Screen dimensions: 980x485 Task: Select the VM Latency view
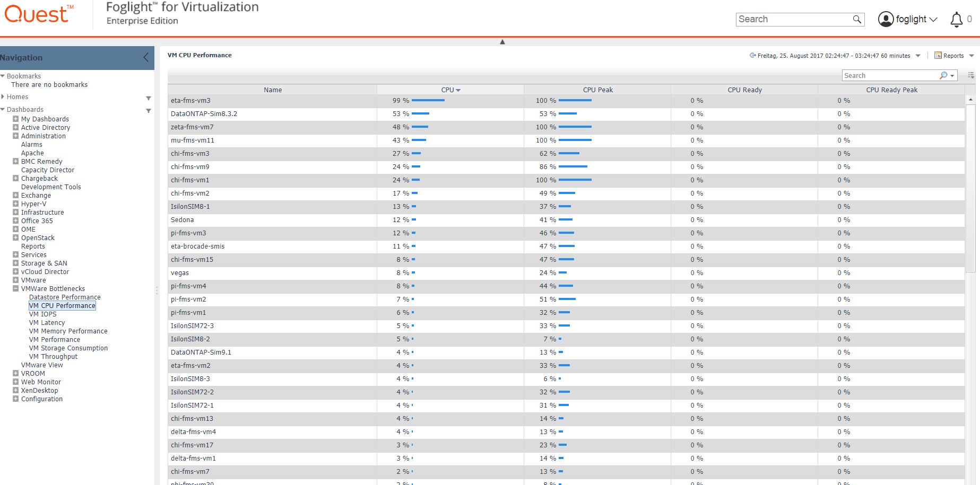click(x=47, y=323)
